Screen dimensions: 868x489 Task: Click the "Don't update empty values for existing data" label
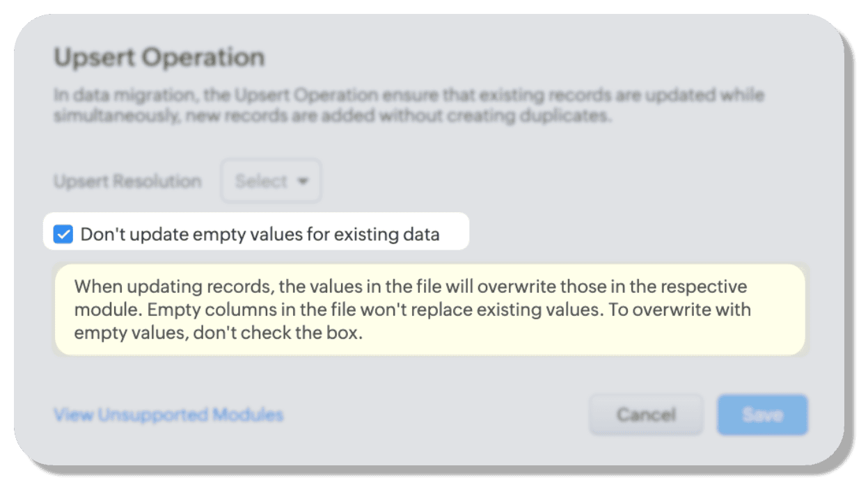pos(260,234)
